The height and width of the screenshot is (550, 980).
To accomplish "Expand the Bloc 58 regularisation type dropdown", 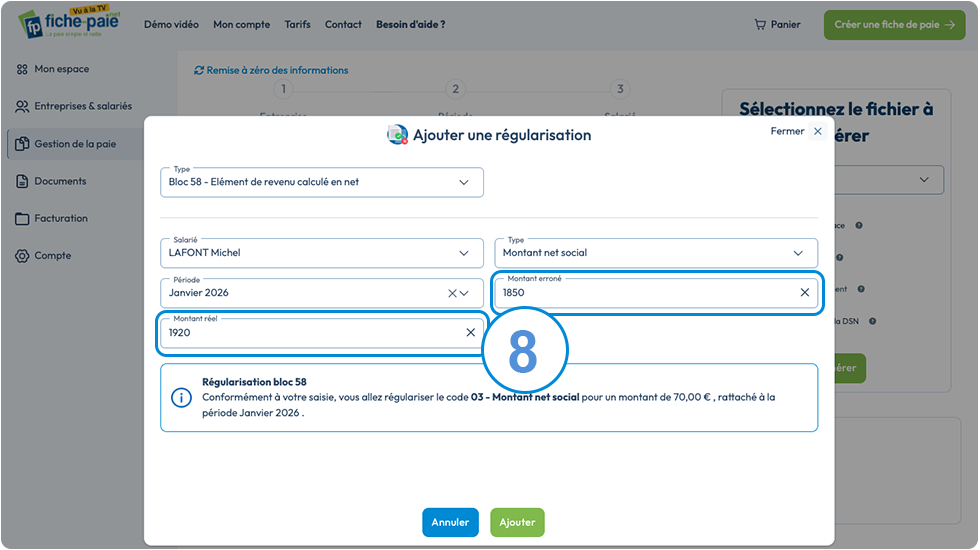I will coord(321,182).
